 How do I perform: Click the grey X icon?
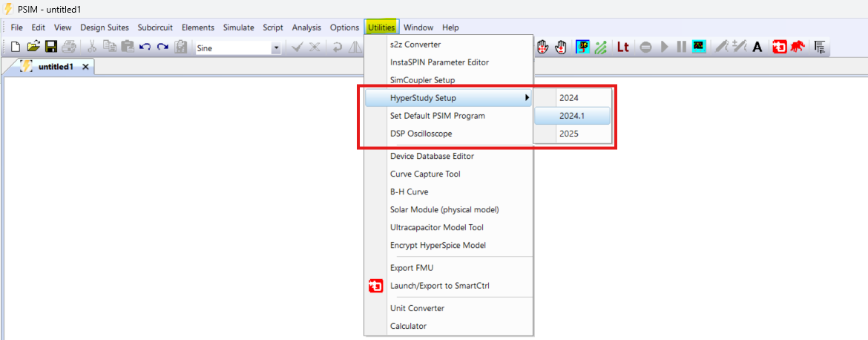tap(315, 48)
